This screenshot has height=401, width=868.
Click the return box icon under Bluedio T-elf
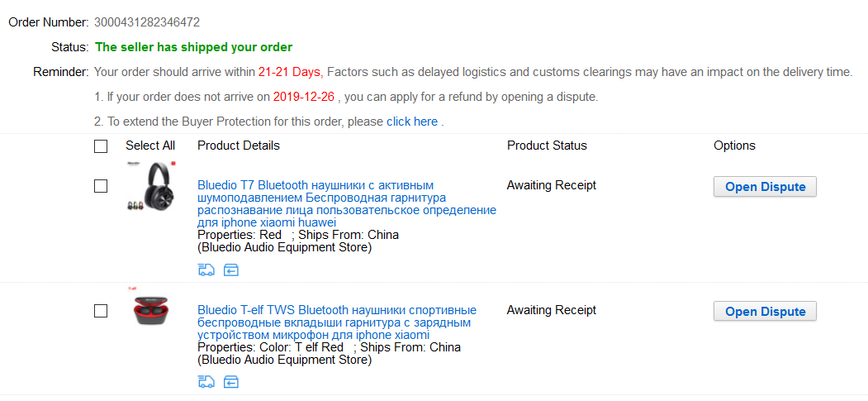click(231, 381)
